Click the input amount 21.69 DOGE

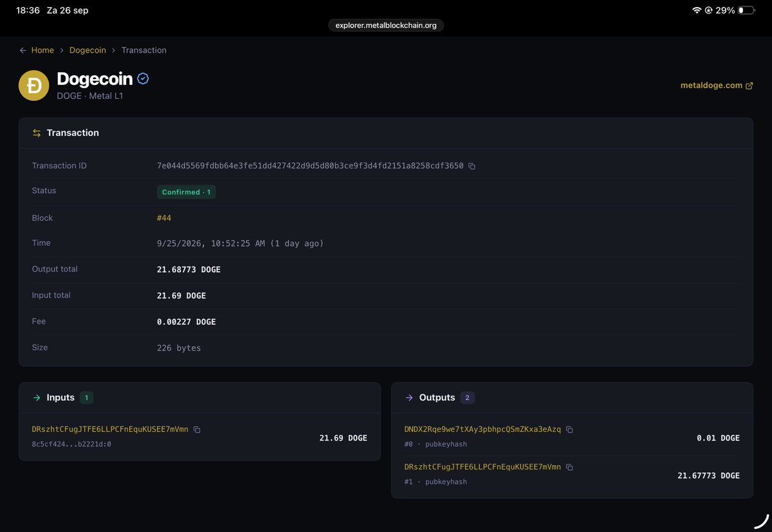[x=343, y=438]
